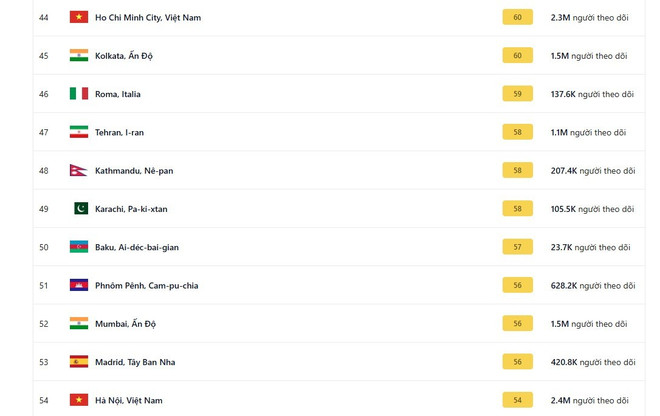This screenshot has width=660, height=416.
Task: Click the Pakistan flag next to Karachi
Action: point(80,209)
